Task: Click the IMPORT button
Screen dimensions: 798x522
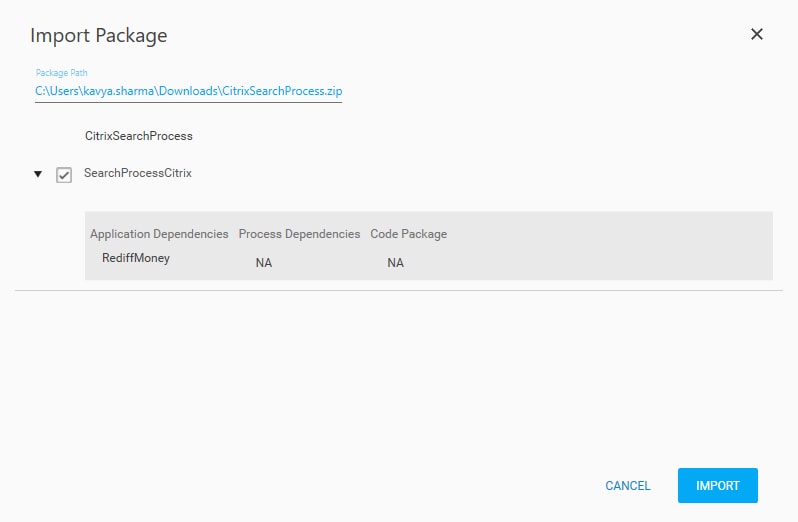Action: click(718, 485)
